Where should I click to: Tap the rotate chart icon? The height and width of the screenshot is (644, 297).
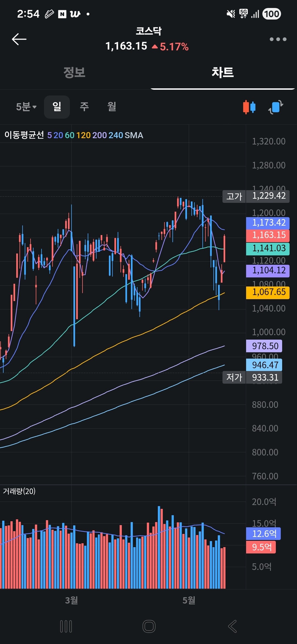[276, 107]
